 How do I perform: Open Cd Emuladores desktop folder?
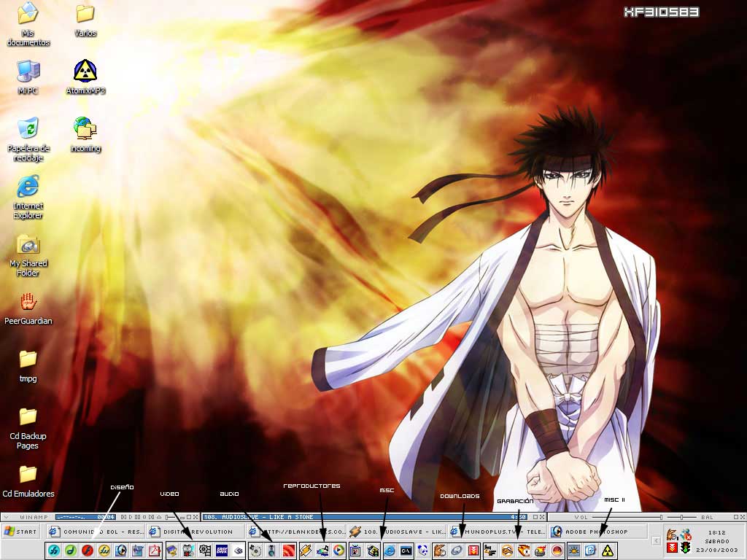pyautogui.click(x=28, y=481)
